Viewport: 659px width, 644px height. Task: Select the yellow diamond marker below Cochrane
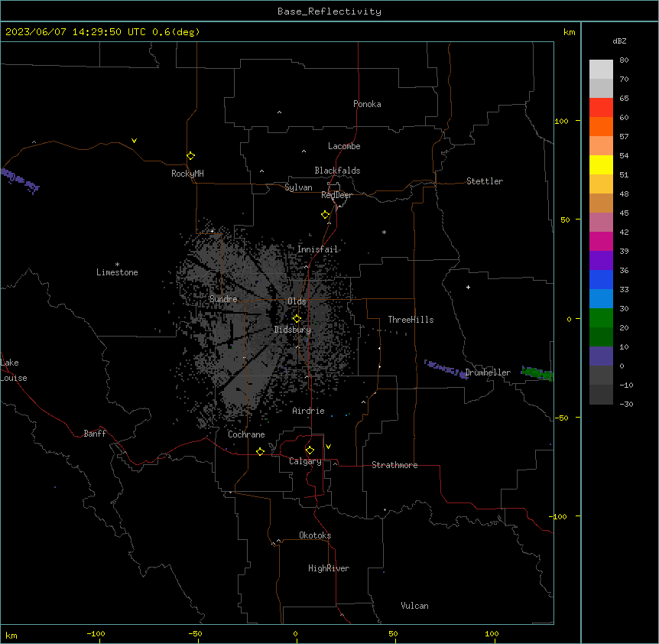pyautogui.click(x=260, y=451)
